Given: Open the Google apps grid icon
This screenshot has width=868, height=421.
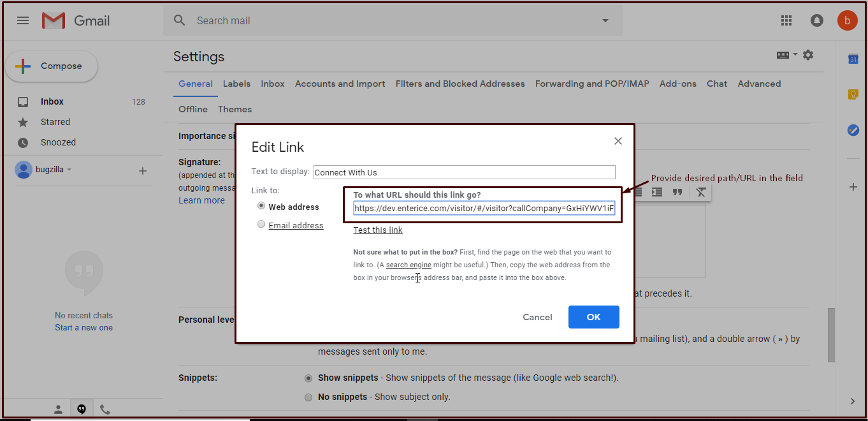Looking at the screenshot, I should coord(786,20).
